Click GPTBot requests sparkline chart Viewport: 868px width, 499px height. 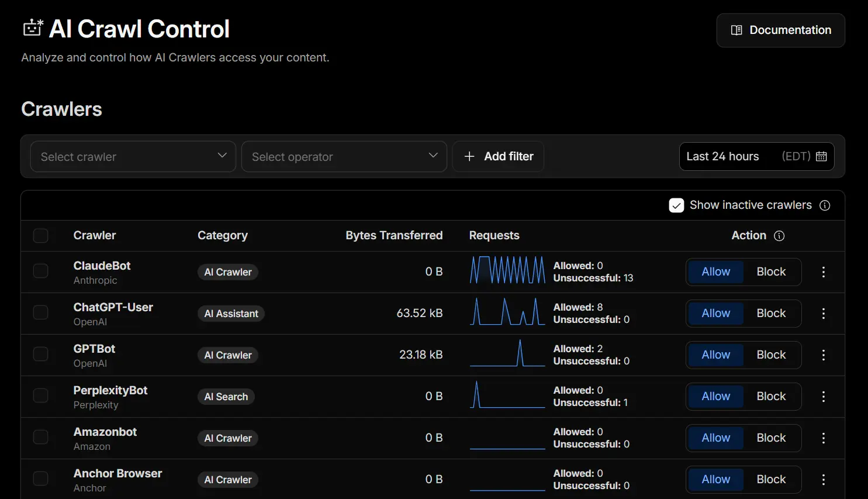pos(507,353)
